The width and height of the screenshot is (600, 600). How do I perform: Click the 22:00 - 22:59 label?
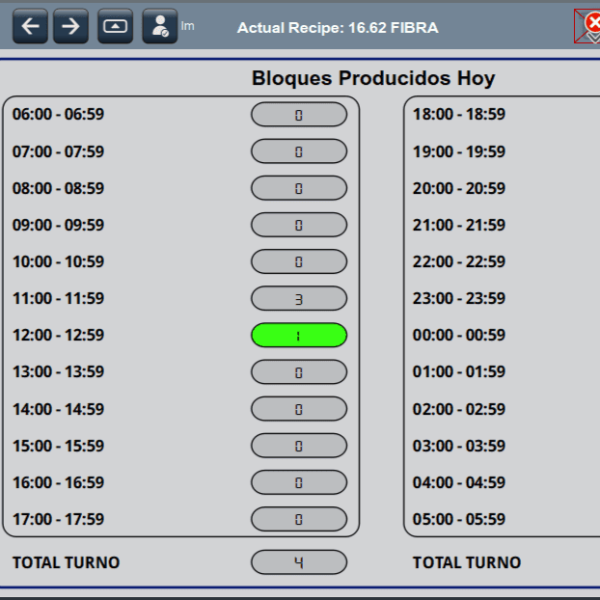pos(459,262)
